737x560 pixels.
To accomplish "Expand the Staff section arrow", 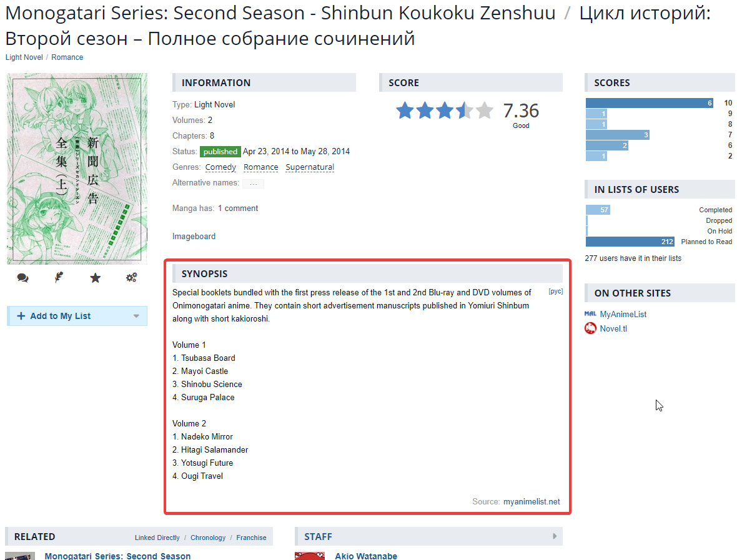I will tap(554, 536).
